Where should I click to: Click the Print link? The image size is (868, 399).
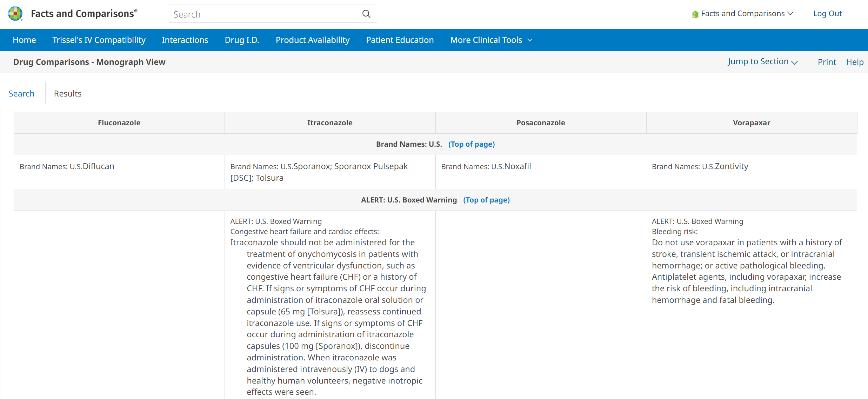827,62
